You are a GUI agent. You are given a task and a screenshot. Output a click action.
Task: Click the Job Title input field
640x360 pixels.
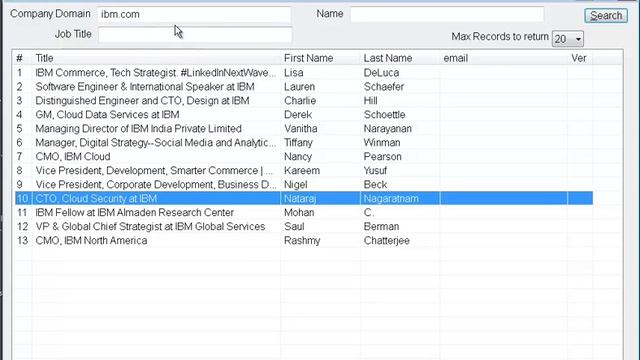point(195,35)
